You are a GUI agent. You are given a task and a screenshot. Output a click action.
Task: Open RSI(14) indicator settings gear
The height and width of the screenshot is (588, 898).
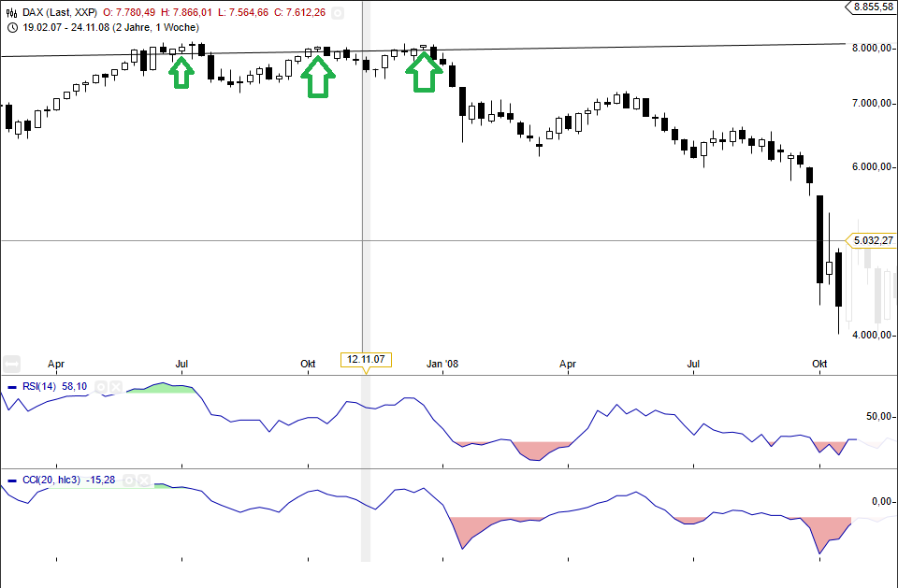coord(101,386)
